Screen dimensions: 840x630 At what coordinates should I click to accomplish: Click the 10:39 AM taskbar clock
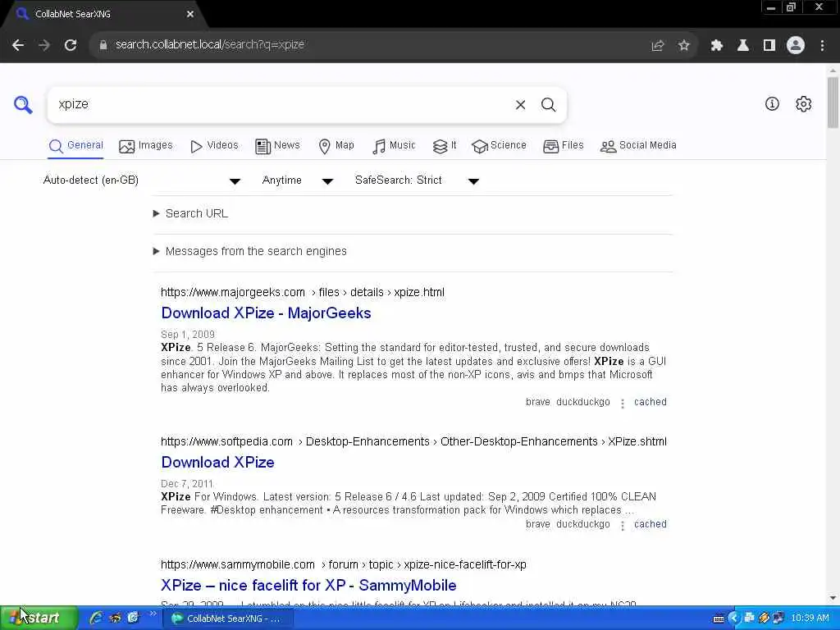coord(810,619)
